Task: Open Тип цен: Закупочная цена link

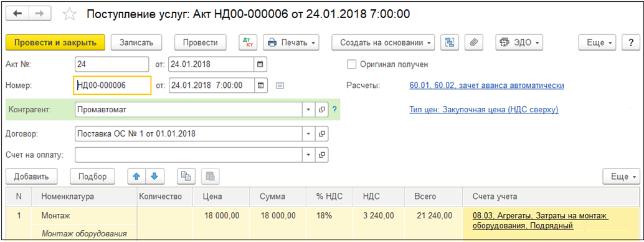Action: [484, 110]
